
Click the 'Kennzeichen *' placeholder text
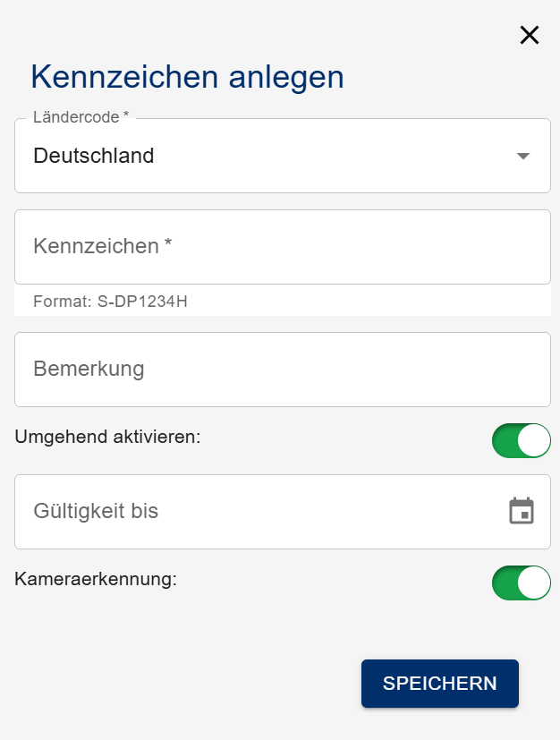pos(102,246)
